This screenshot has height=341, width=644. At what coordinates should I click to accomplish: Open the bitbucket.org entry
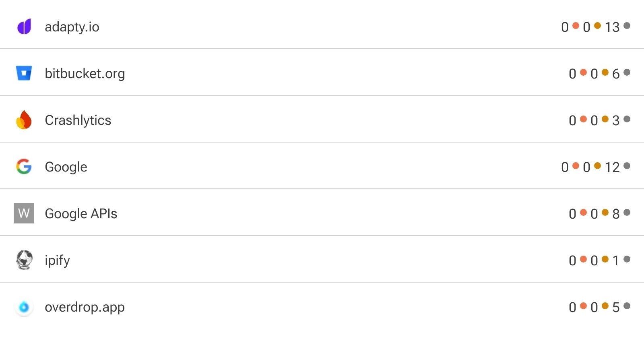pyautogui.click(x=85, y=74)
